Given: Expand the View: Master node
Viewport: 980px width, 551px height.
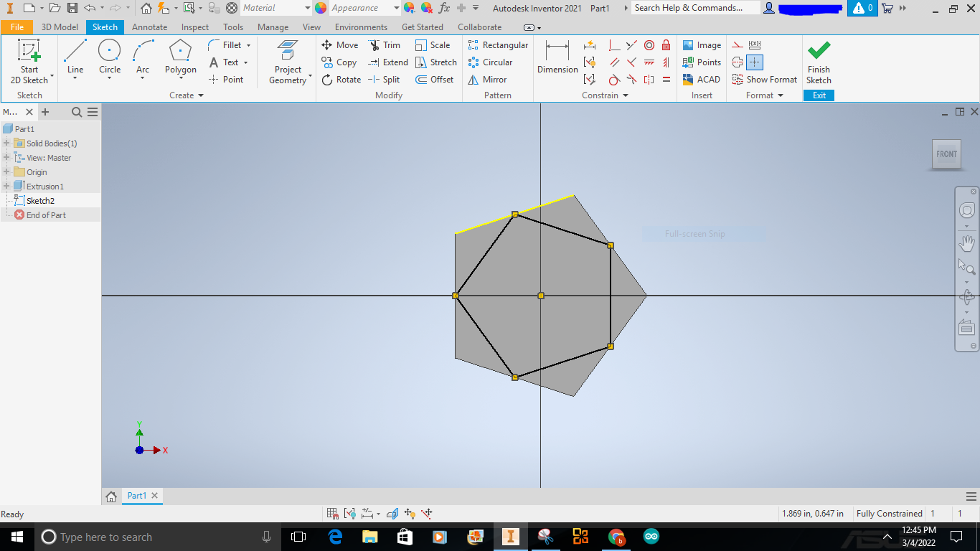Looking at the screenshot, I should tap(6, 158).
